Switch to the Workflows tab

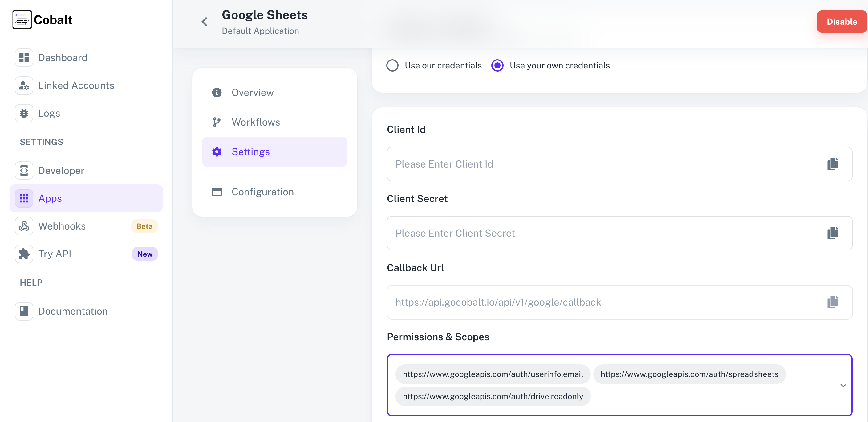255,122
